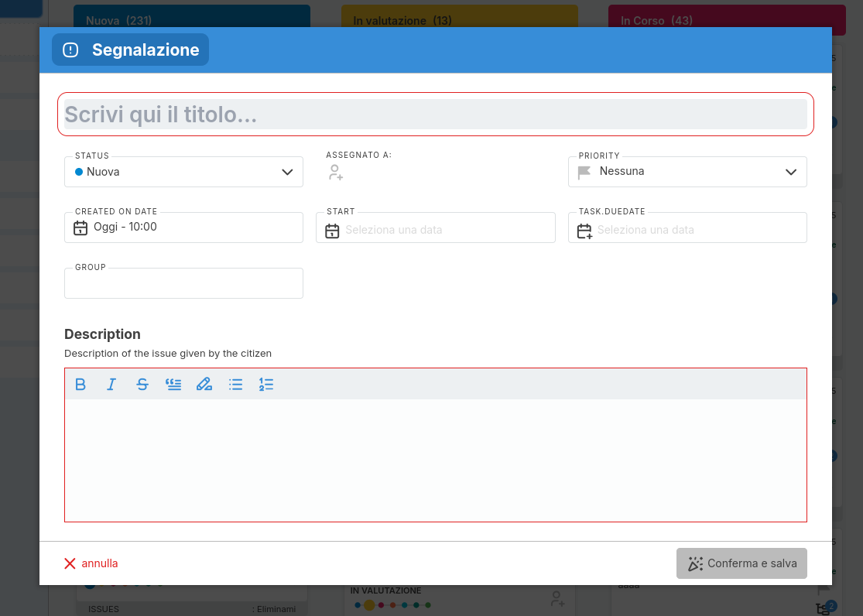Click inside the description text area
This screenshot has width=863, height=616.
(x=435, y=460)
